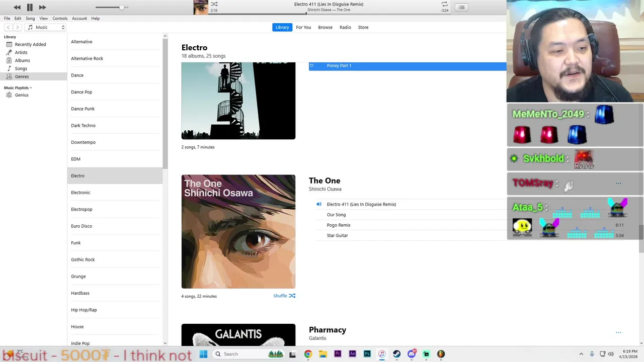The image size is (644, 362).
Task: Open the Galantis artist link
Action: 317,338
